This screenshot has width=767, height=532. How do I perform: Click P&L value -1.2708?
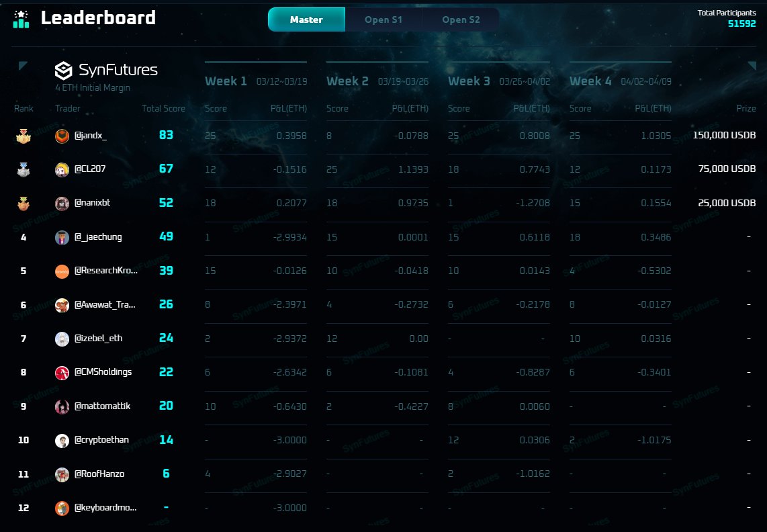click(x=533, y=203)
